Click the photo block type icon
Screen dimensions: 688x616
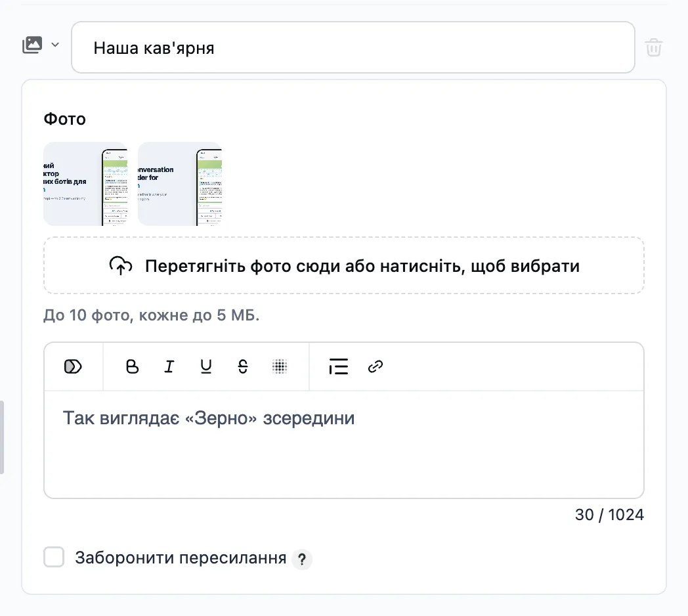(x=32, y=45)
